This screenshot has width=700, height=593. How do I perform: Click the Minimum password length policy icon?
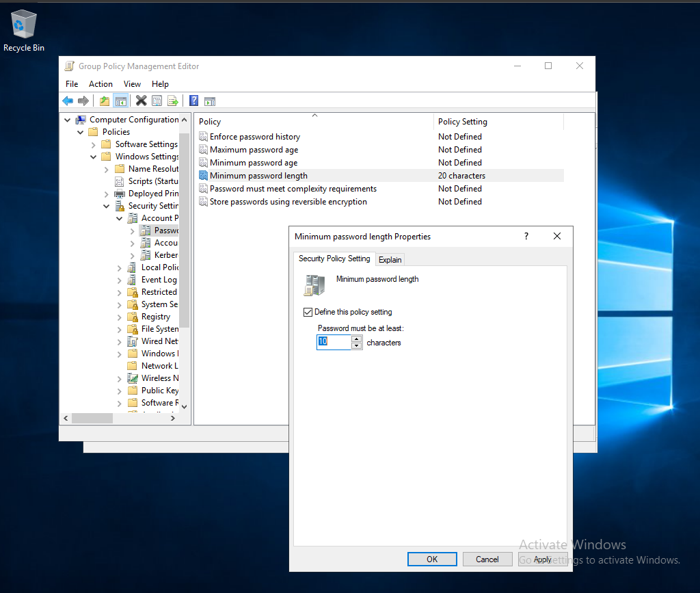[203, 176]
